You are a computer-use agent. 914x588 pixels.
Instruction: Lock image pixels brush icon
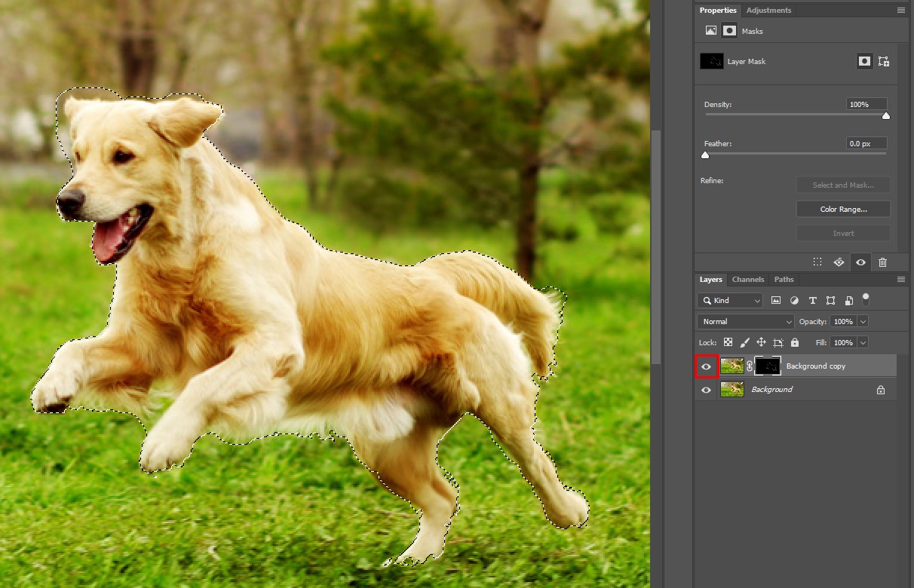click(x=744, y=342)
